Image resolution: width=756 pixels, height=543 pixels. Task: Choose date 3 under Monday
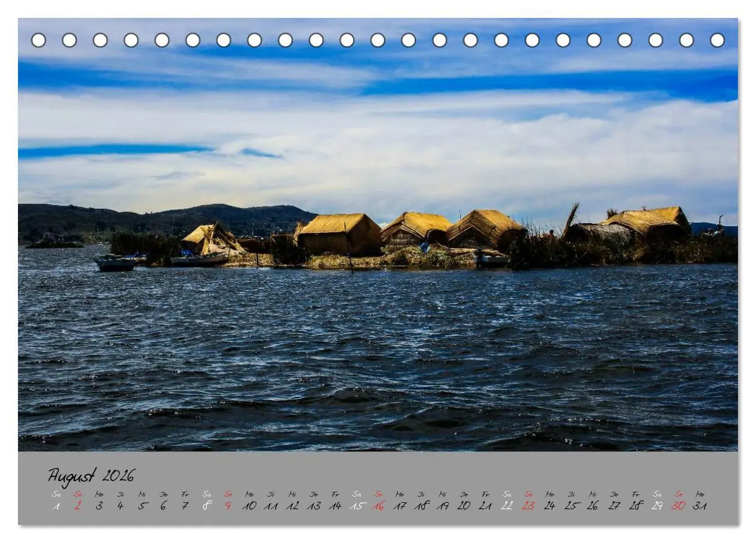99,506
